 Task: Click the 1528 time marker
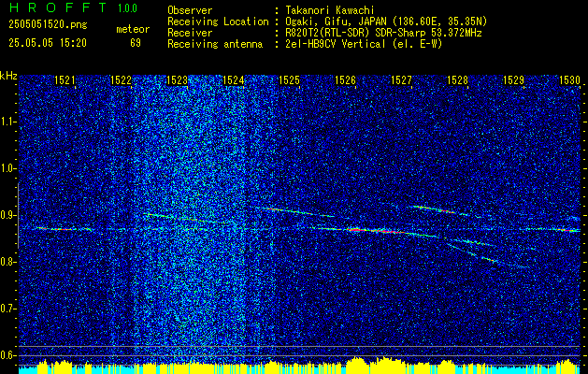457,79
